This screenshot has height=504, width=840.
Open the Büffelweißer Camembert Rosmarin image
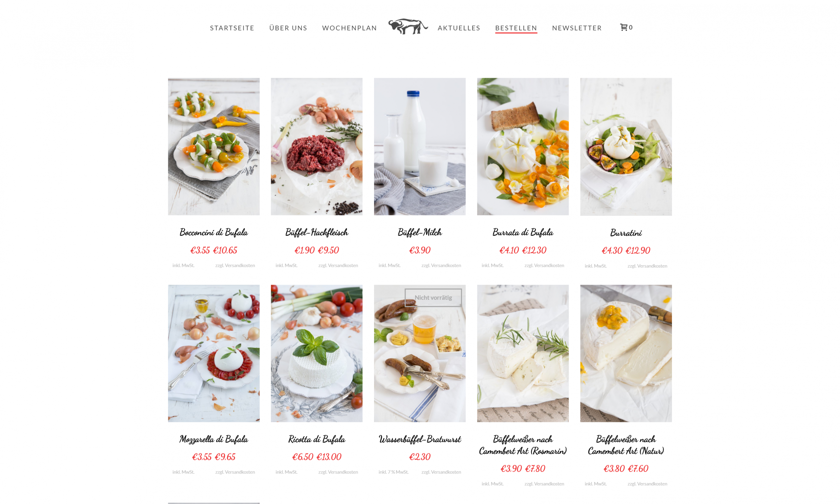523,353
